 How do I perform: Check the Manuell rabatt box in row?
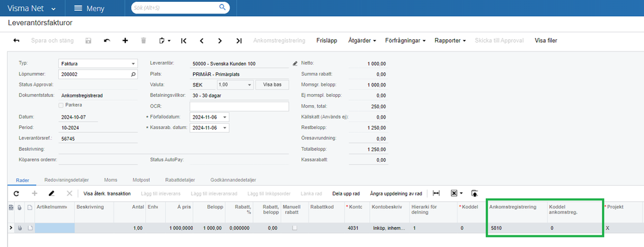point(294,228)
